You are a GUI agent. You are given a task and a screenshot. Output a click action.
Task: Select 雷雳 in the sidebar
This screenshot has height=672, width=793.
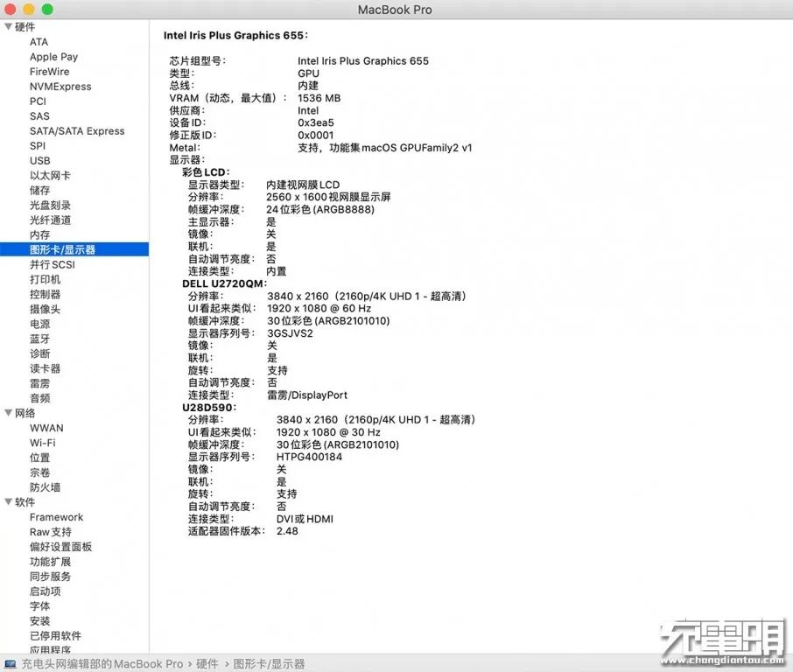(x=40, y=383)
